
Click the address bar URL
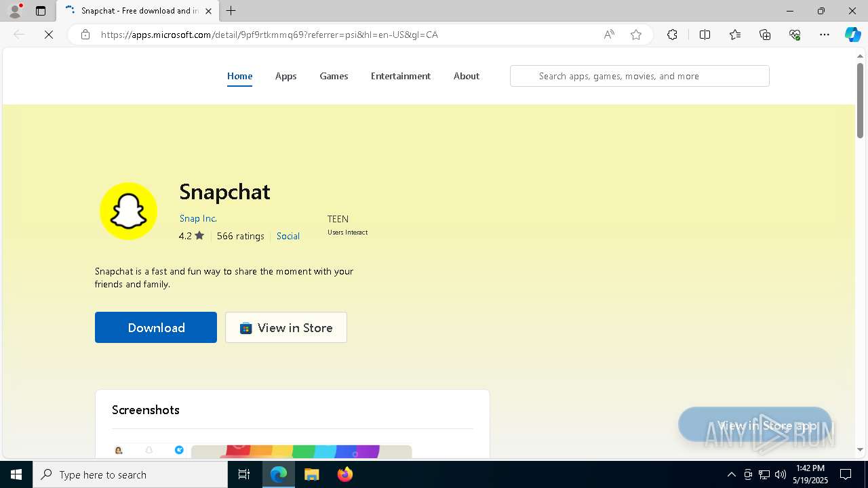pyautogui.click(x=269, y=35)
